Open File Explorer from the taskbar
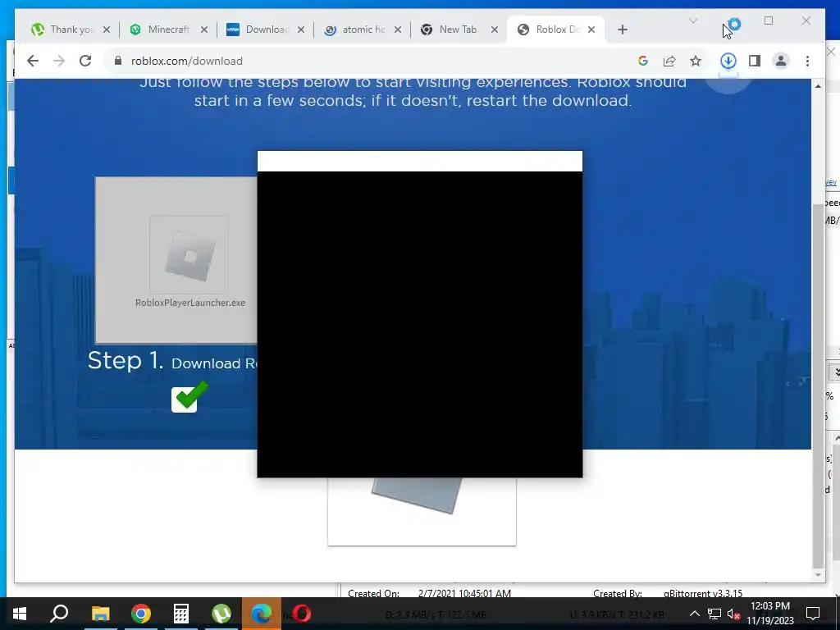 click(100, 614)
